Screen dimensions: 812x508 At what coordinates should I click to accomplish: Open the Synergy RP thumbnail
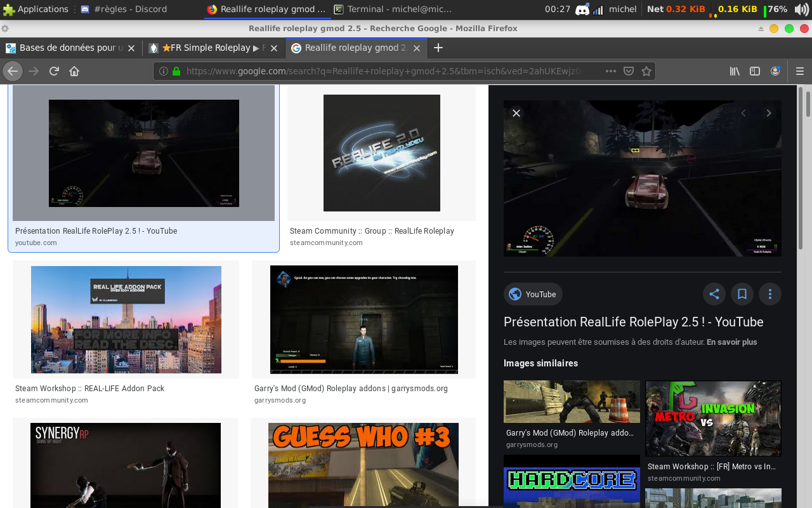click(126, 465)
